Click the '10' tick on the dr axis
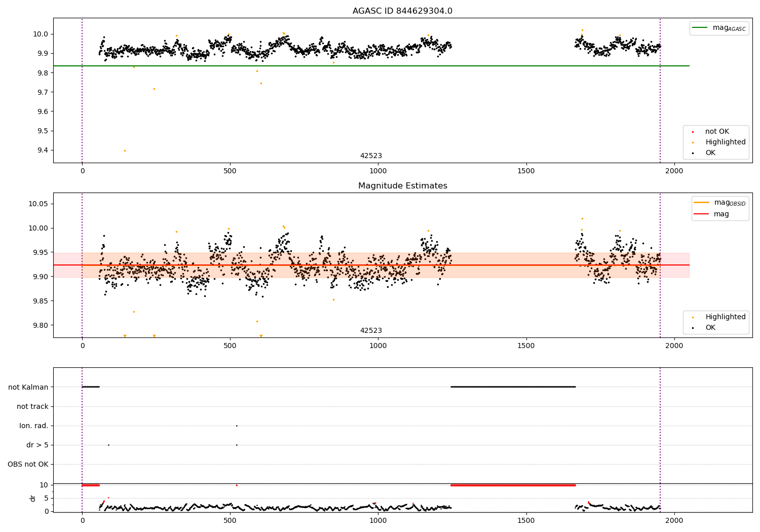760x532 pixels. (x=45, y=485)
